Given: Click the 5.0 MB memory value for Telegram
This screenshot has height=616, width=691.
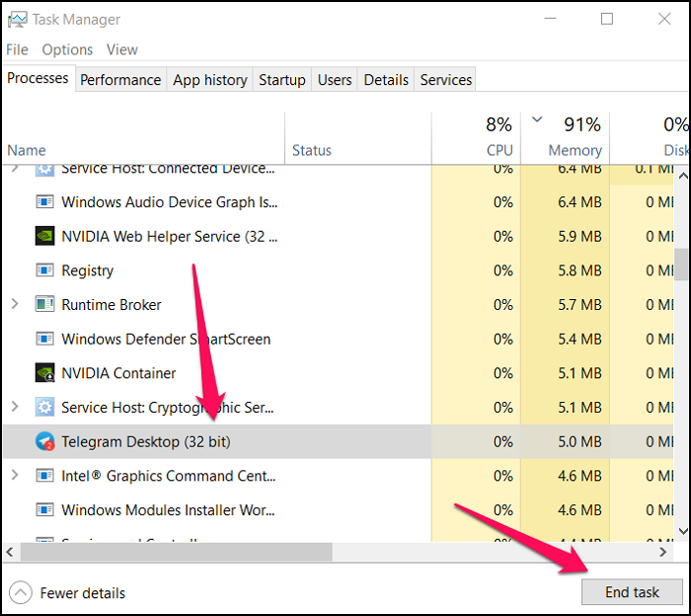Looking at the screenshot, I should point(579,442).
